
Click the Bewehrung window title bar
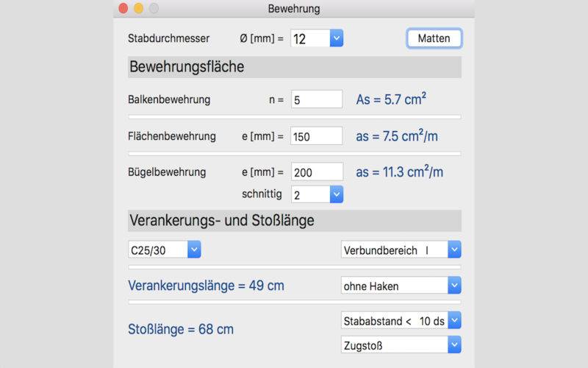point(294,9)
